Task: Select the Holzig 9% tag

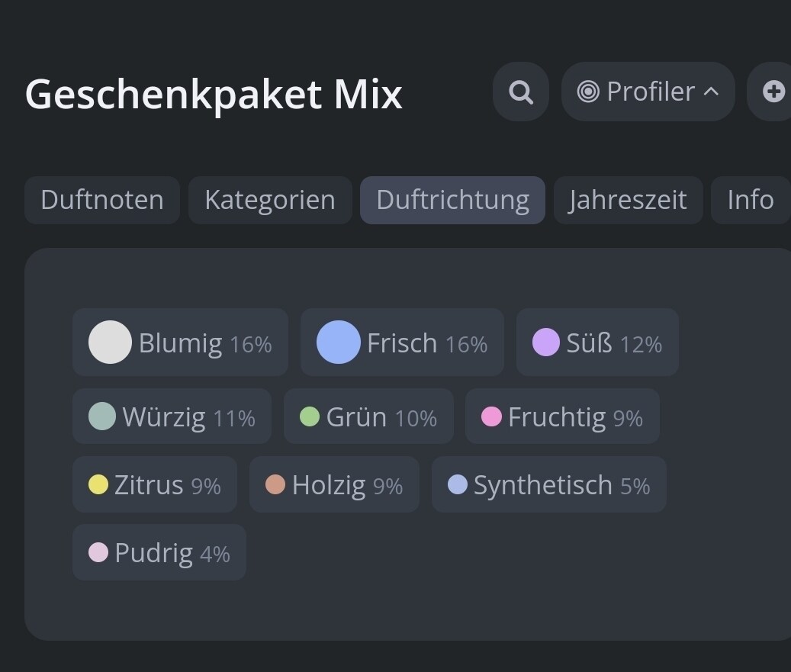Action: click(334, 484)
